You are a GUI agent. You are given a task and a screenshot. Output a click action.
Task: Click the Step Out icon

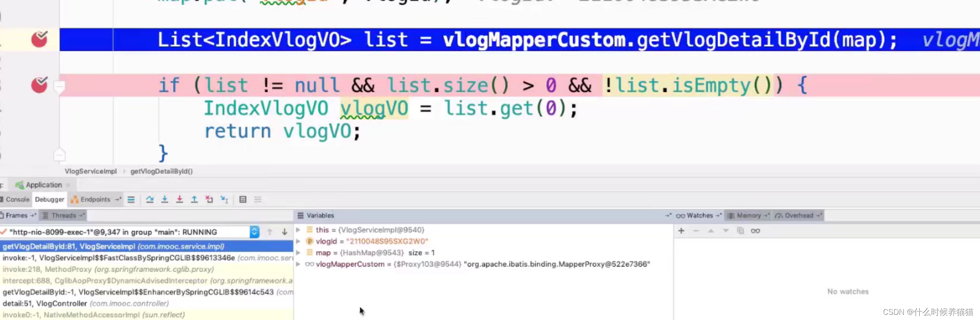[x=194, y=199]
